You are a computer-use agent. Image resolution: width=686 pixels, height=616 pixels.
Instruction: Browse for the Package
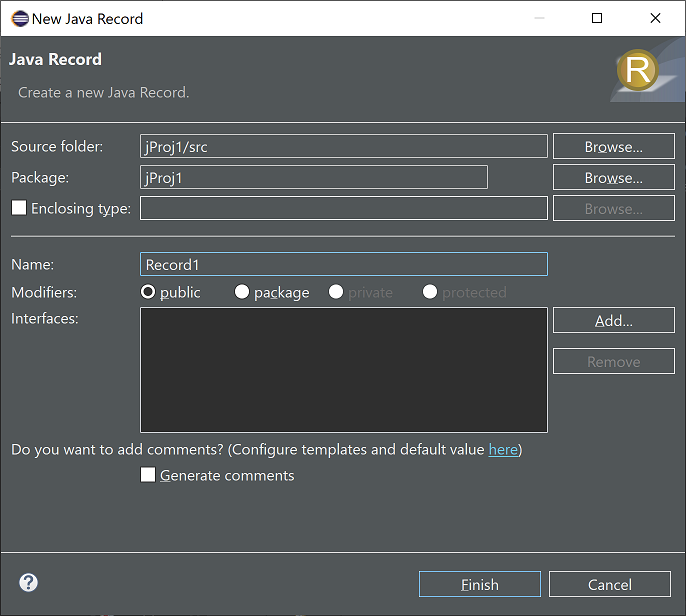(613, 178)
